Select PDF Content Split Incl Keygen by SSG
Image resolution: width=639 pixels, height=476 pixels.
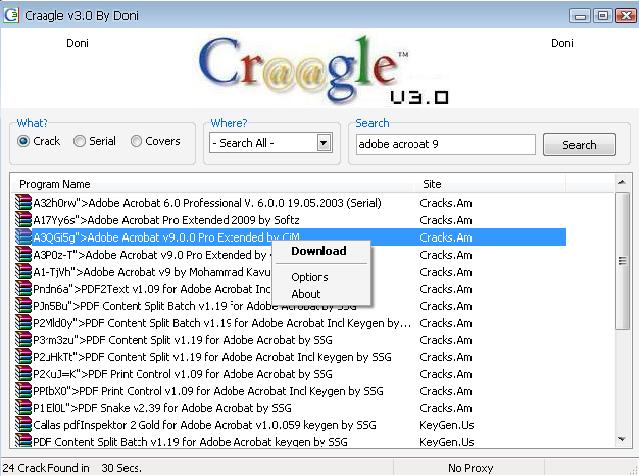212,357
